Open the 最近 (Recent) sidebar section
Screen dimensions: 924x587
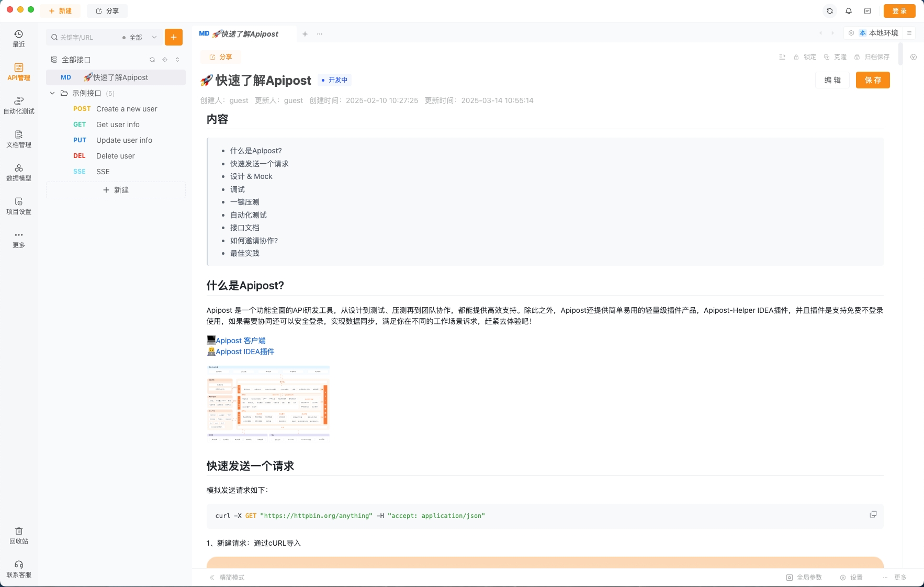pos(19,39)
